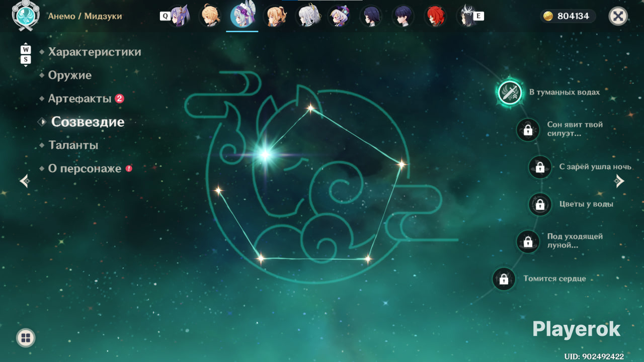Viewport: 644px width, 362px height.
Task: Switch to the red-haired character portrait
Action: [x=435, y=16]
